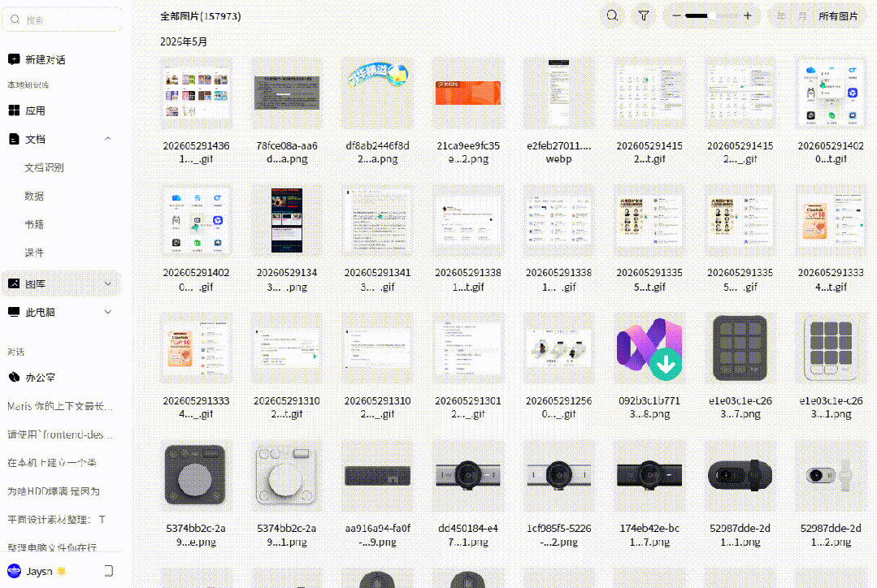This screenshot has height=588, width=877.
Task: Click the magnifier search icon in the toolbar
Action: click(613, 15)
